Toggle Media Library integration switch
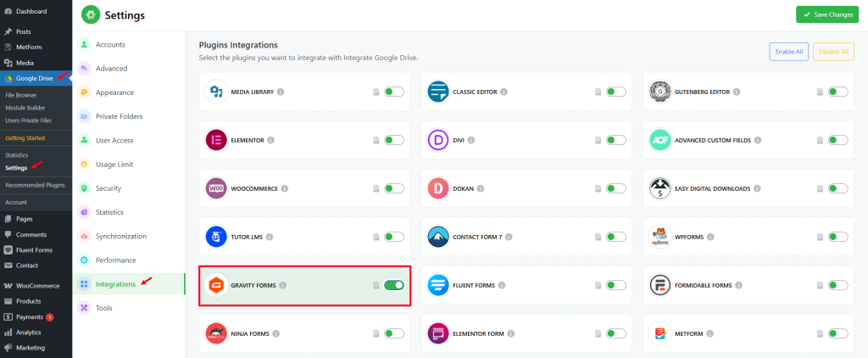 click(x=394, y=92)
